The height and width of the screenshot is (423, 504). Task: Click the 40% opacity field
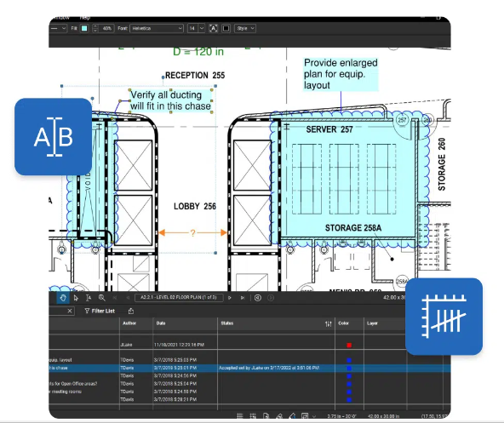pos(106,28)
